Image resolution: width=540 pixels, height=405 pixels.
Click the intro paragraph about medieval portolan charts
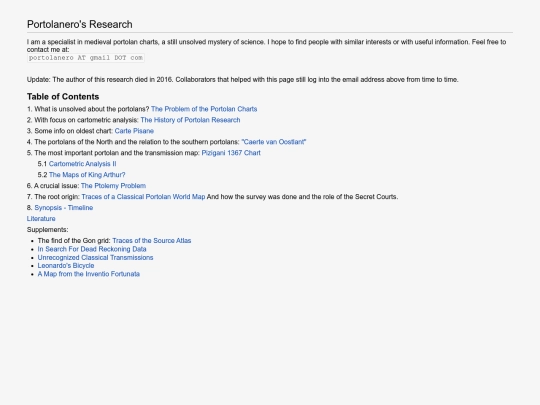tap(266, 46)
